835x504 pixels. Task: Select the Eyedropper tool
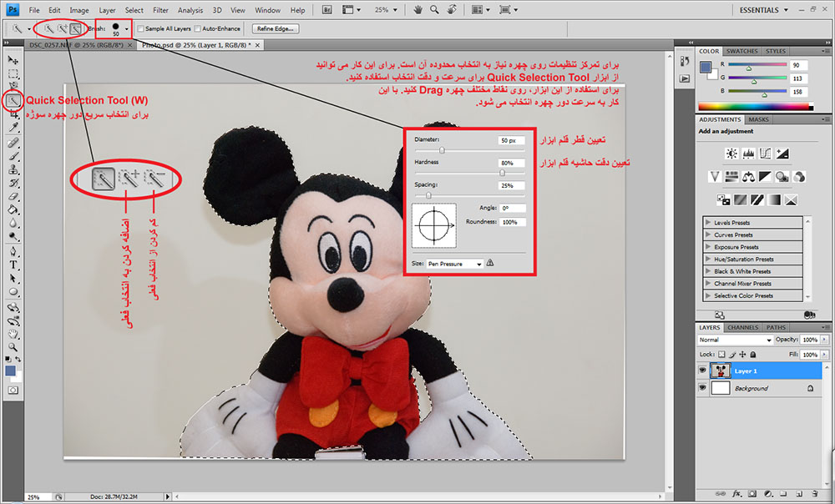point(13,127)
